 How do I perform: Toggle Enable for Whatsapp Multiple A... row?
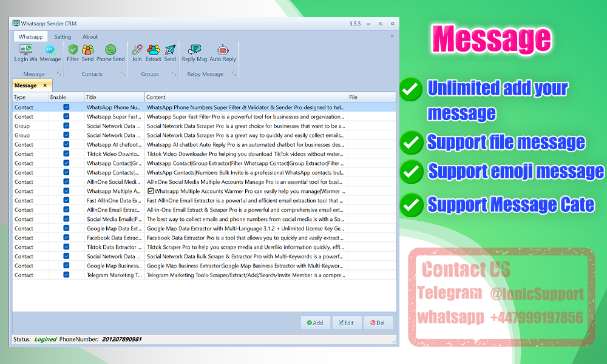point(66,190)
